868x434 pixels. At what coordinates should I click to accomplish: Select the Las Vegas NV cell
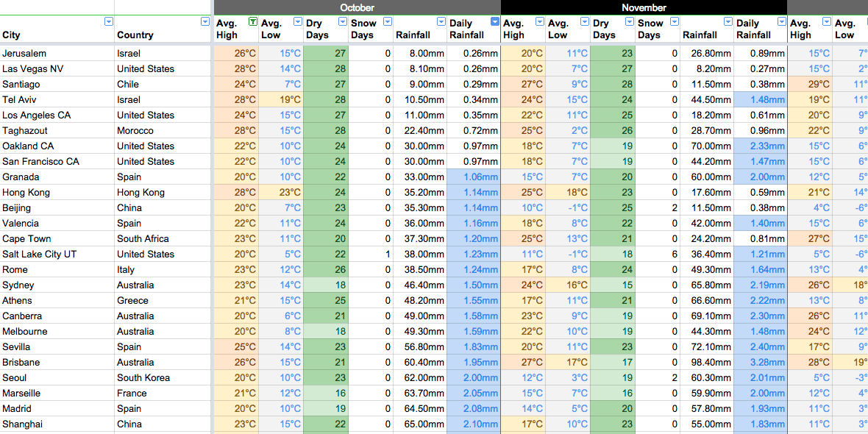(57, 69)
